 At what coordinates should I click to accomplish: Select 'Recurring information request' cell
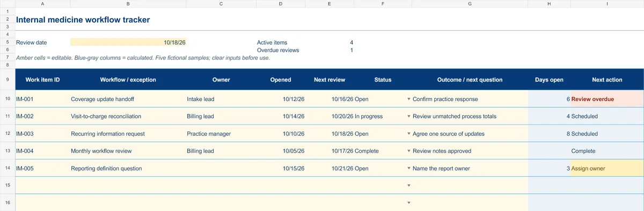point(128,134)
